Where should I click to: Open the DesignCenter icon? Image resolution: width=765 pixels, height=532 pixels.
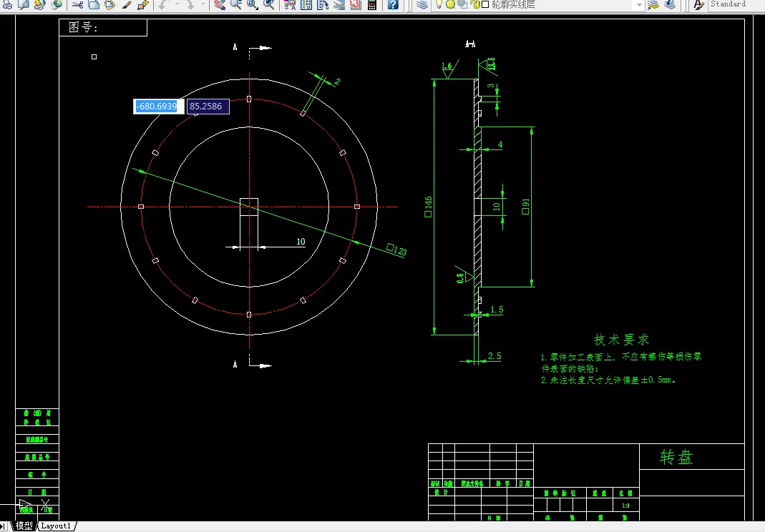pyautogui.click(x=306, y=4)
